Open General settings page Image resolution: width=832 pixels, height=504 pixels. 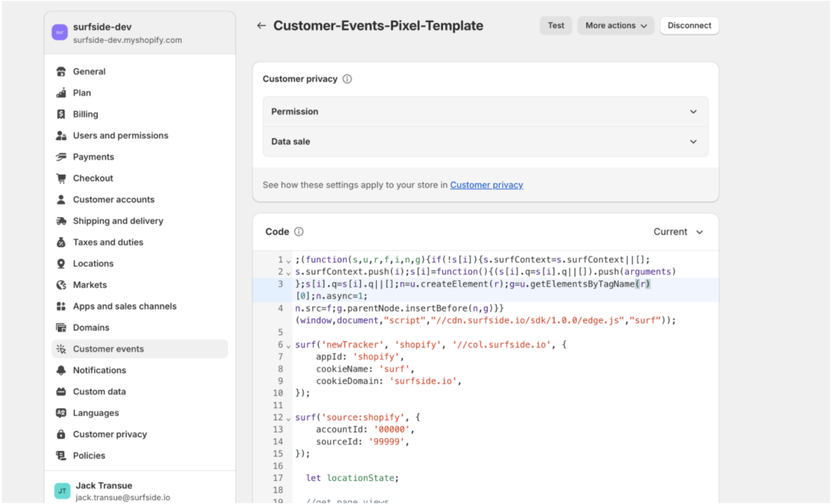click(140, 72)
